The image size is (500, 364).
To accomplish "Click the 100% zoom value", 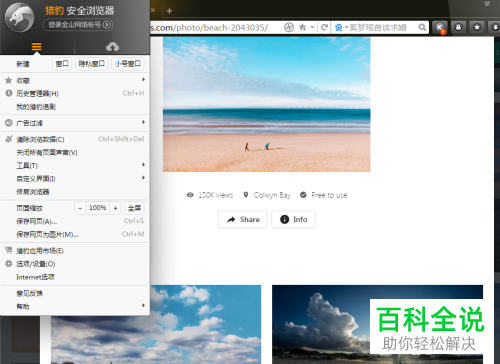I will tap(97, 208).
